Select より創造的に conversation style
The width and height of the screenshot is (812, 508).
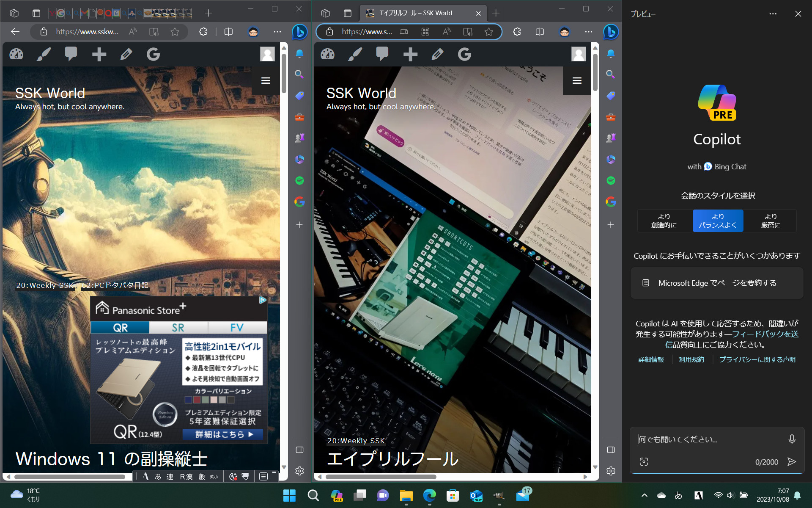click(664, 221)
